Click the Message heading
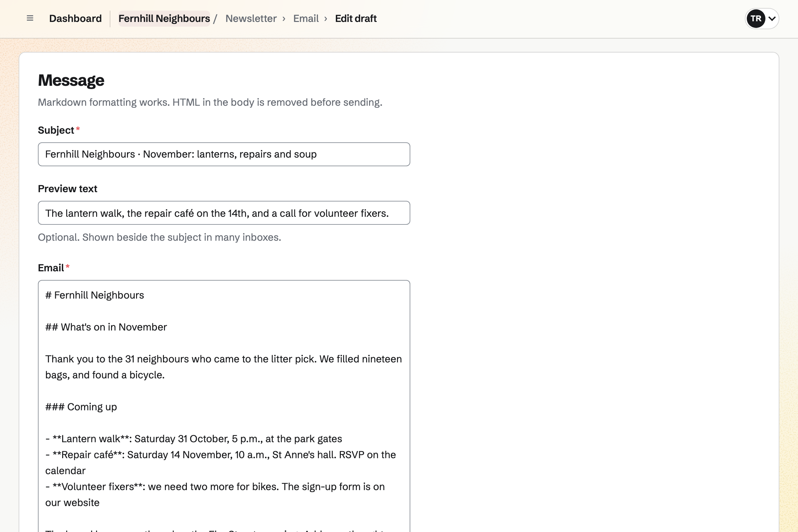798x532 pixels. (71, 80)
